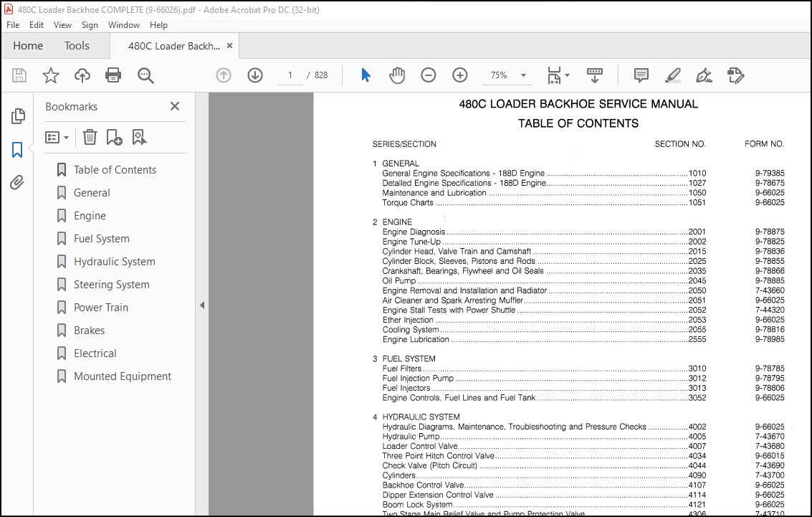Activate the Hand pan tool
The image size is (812, 517).
click(x=397, y=75)
